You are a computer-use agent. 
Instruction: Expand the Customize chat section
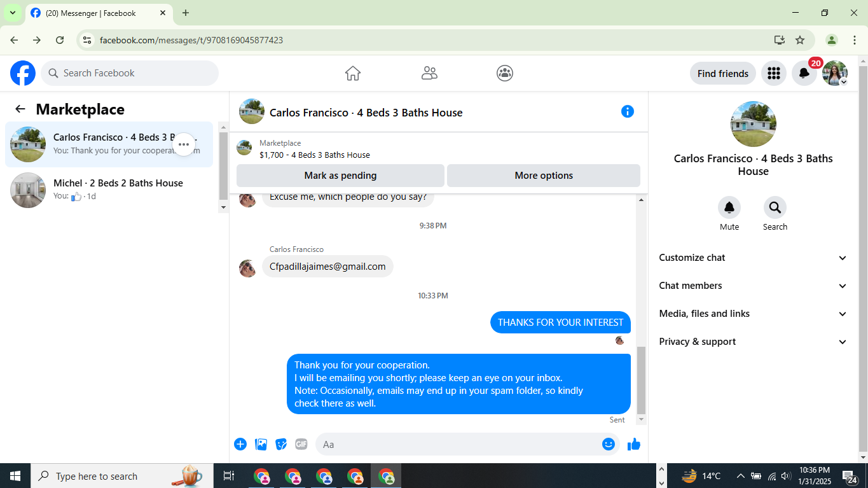pos(754,258)
